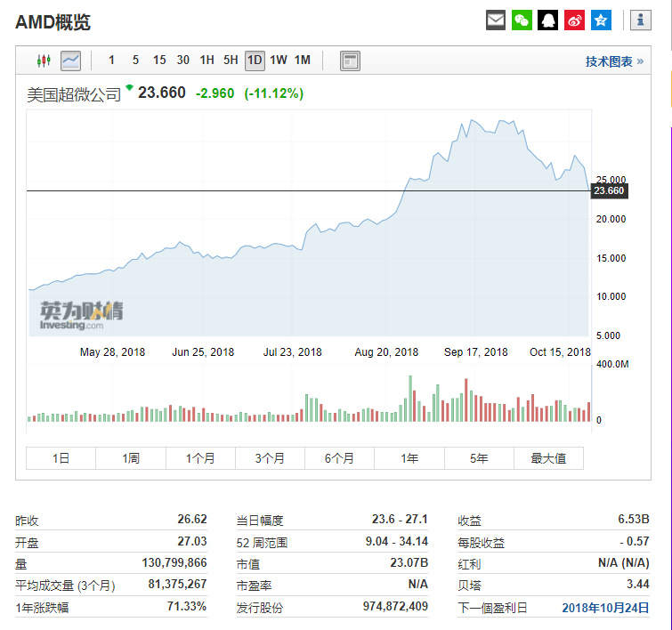Open the info icon at top right
The width and height of the screenshot is (672, 630).
(x=641, y=20)
